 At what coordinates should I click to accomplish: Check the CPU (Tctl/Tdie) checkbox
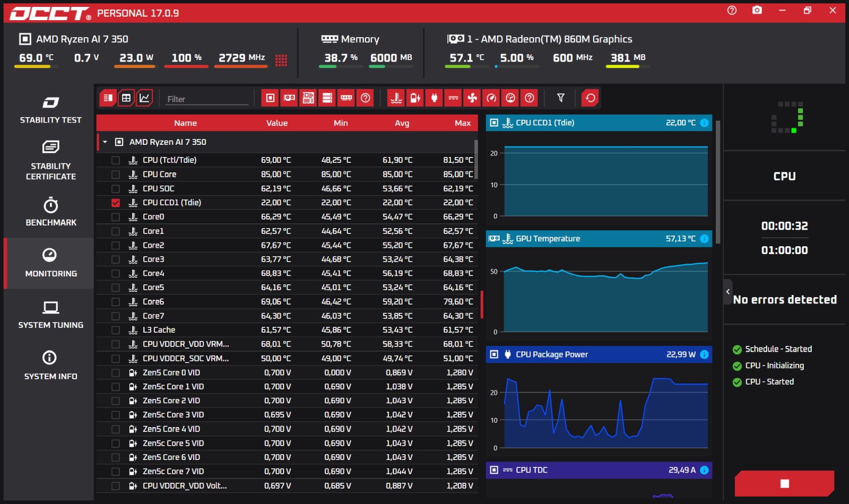[116, 160]
